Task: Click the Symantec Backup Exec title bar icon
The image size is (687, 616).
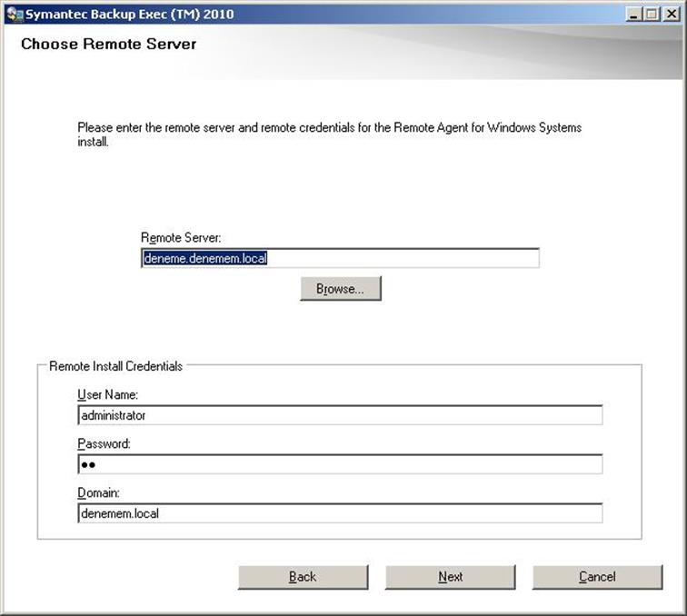Action: (15, 14)
